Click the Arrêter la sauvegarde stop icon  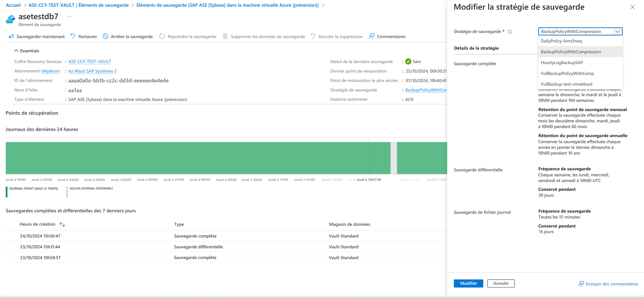(x=106, y=36)
